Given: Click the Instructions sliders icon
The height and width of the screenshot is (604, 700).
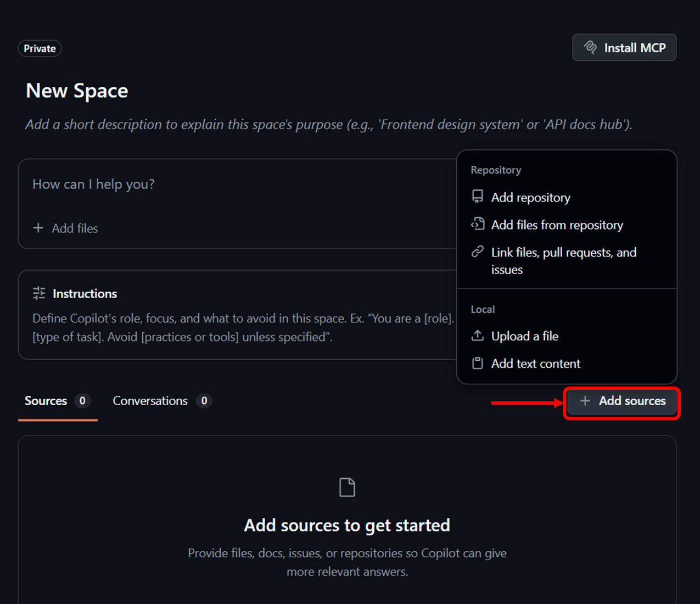Looking at the screenshot, I should pos(39,294).
